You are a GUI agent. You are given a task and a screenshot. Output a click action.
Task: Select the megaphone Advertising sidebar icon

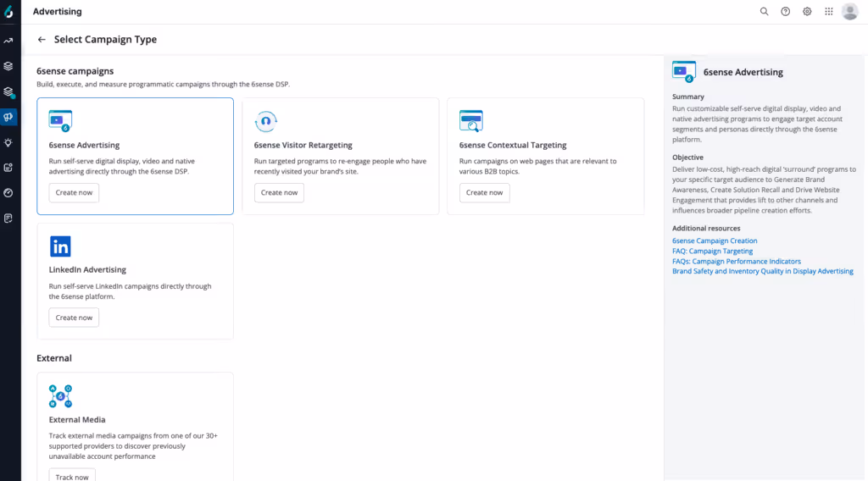click(8, 117)
